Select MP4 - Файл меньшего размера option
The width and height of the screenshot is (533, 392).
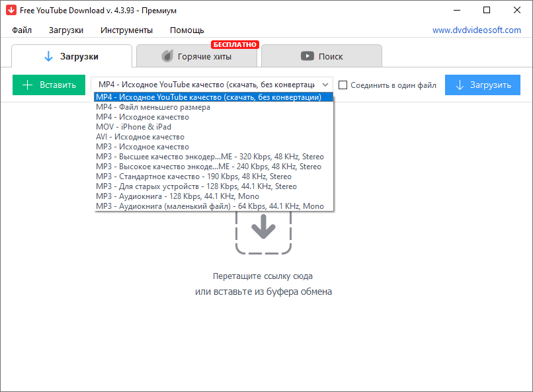point(153,107)
